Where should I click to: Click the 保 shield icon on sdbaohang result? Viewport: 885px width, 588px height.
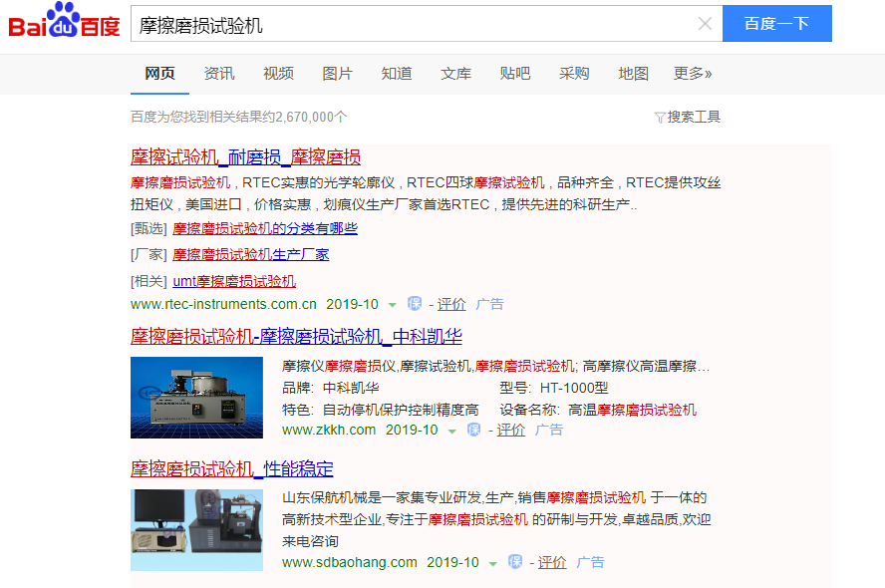(x=515, y=562)
